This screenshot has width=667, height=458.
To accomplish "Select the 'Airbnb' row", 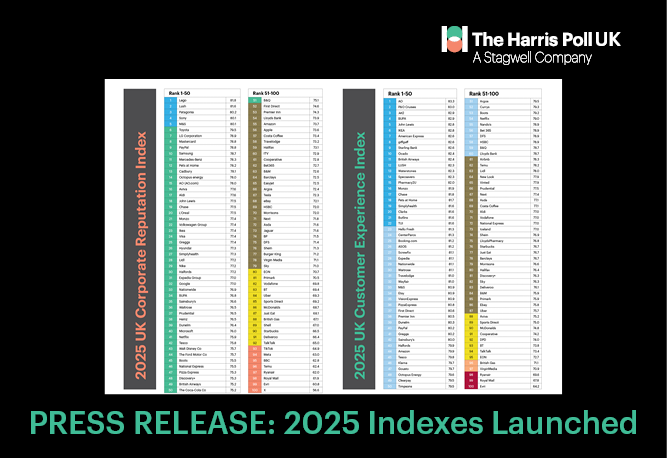I will click(503, 159).
